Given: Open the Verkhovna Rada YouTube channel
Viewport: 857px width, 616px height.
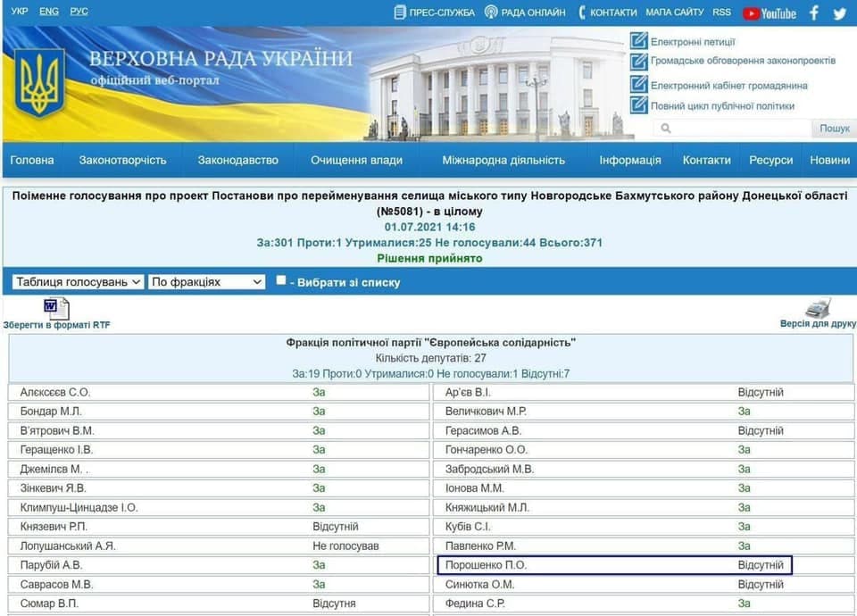Looking at the screenshot, I should point(770,12).
